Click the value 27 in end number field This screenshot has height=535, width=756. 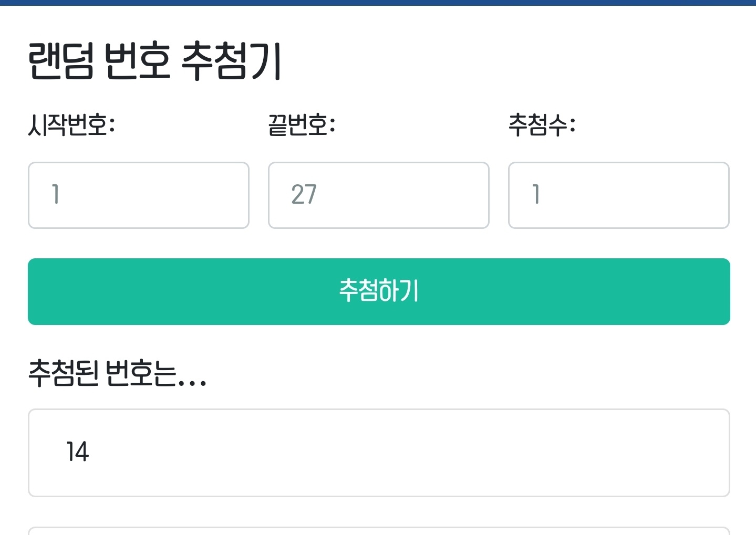[x=304, y=195]
